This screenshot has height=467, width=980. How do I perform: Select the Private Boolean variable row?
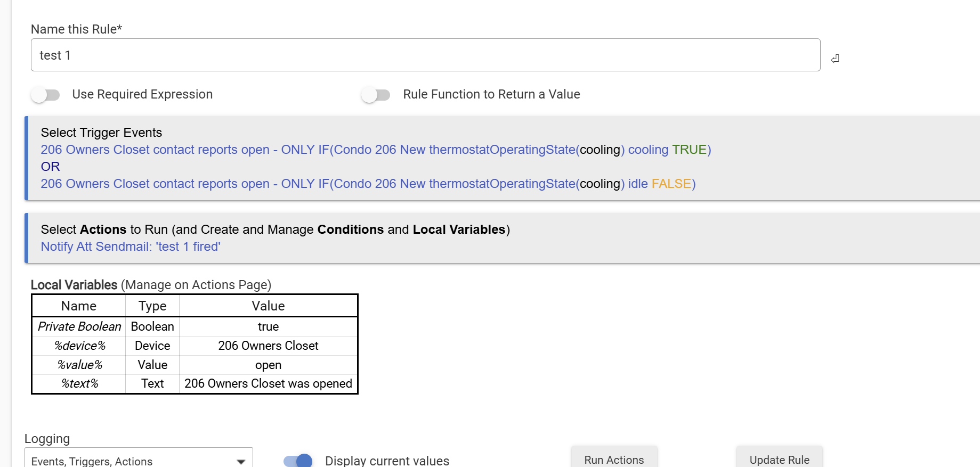click(x=79, y=326)
